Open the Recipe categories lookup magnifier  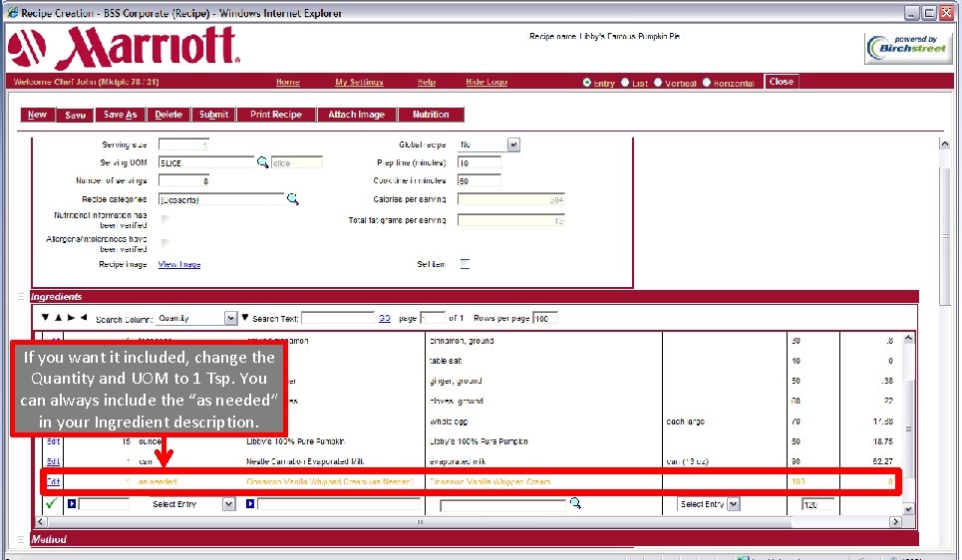coord(293,198)
